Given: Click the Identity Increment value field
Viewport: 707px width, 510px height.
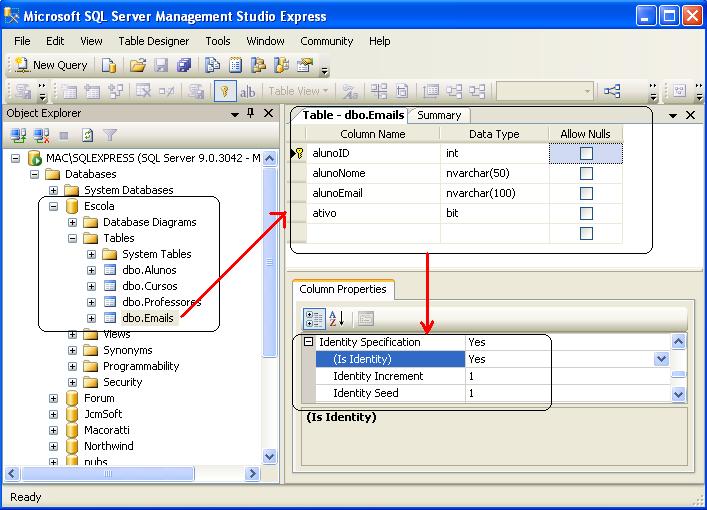Looking at the screenshot, I should click(567, 377).
